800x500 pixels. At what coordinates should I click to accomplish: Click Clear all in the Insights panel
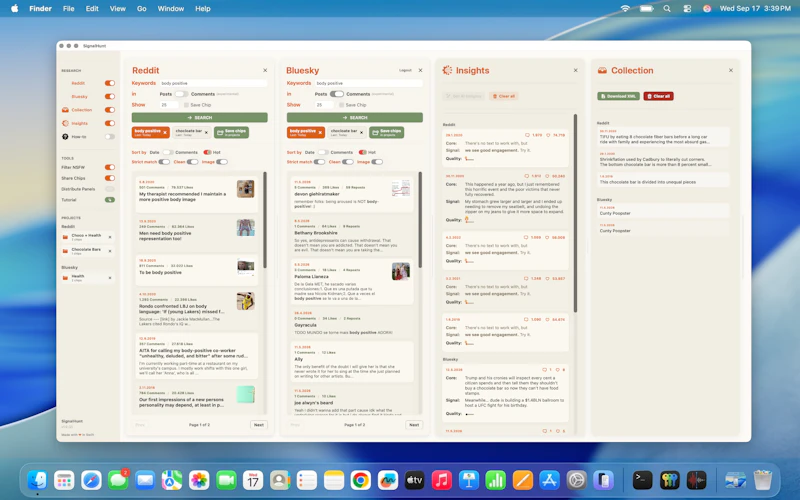(504, 96)
